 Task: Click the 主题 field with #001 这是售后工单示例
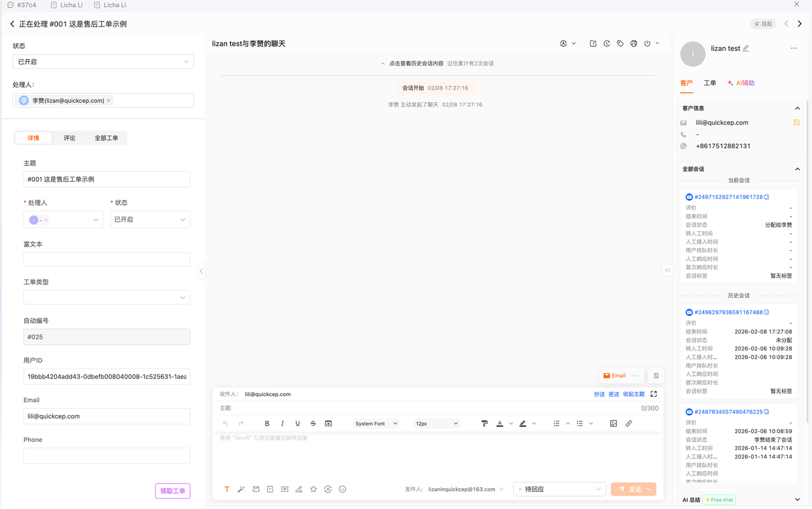click(x=107, y=179)
